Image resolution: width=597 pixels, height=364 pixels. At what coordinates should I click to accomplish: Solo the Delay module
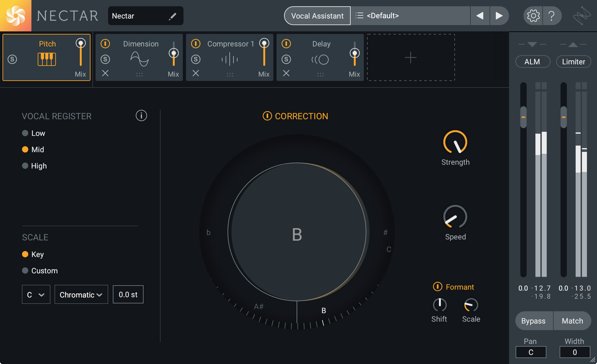[x=286, y=59]
